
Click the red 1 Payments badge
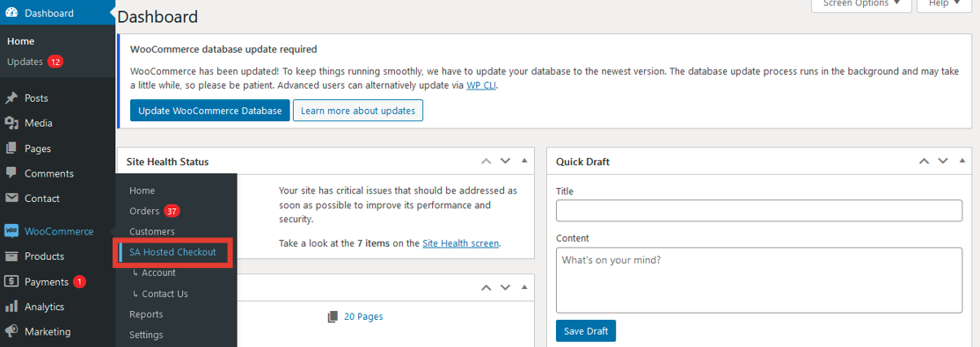coord(79,281)
